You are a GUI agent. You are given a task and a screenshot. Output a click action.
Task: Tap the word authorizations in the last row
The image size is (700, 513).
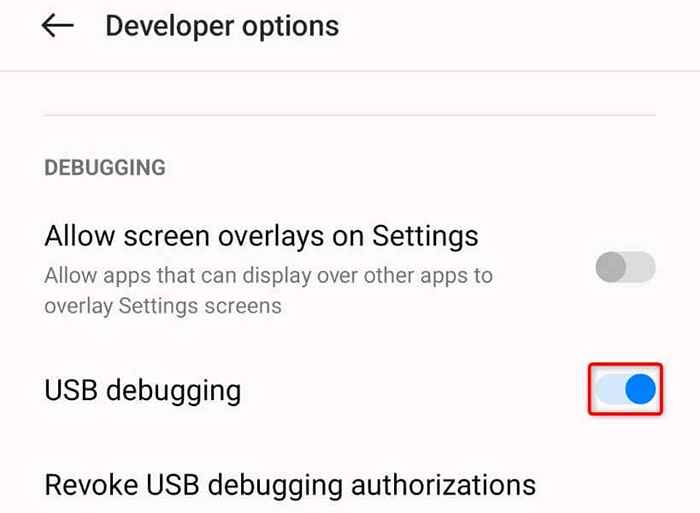click(x=443, y=485)
